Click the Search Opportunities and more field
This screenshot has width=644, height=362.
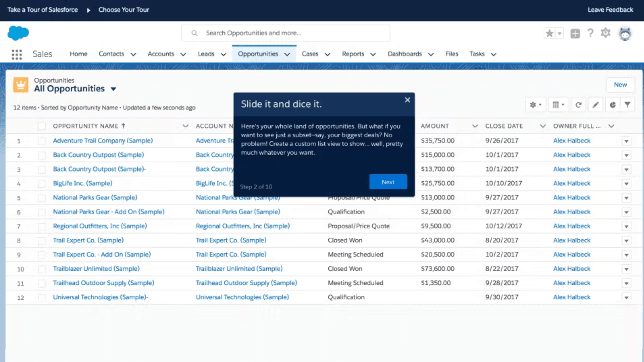pos(285,33)
